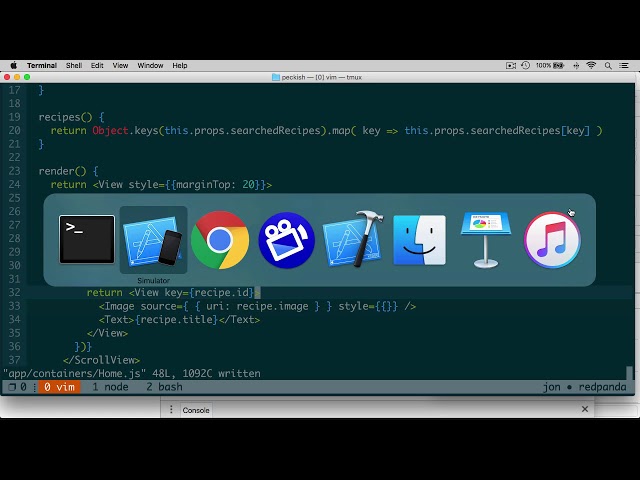Pick the blue video camera recorder app

point(287,240)
